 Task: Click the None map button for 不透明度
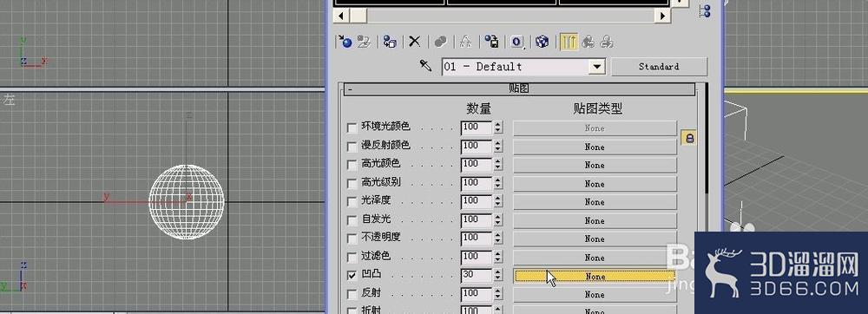click(595, 239)
